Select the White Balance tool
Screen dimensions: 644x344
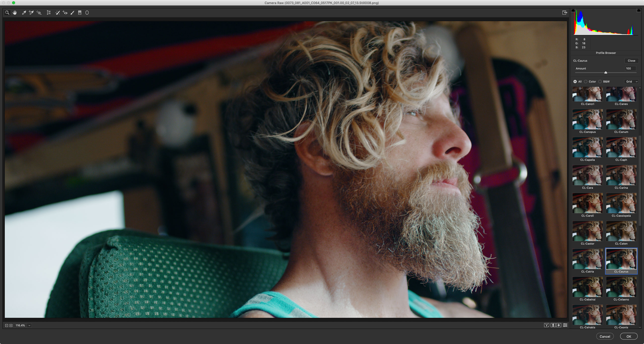point(24,13)
